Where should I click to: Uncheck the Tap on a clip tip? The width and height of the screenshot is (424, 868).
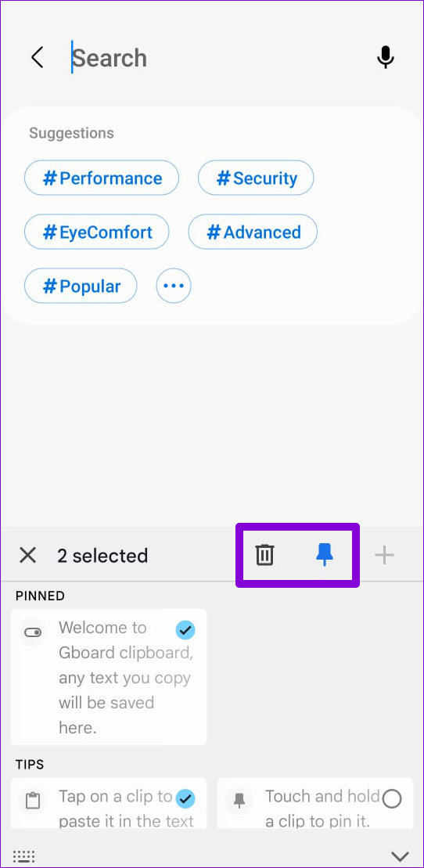click(x=185, y=799)
